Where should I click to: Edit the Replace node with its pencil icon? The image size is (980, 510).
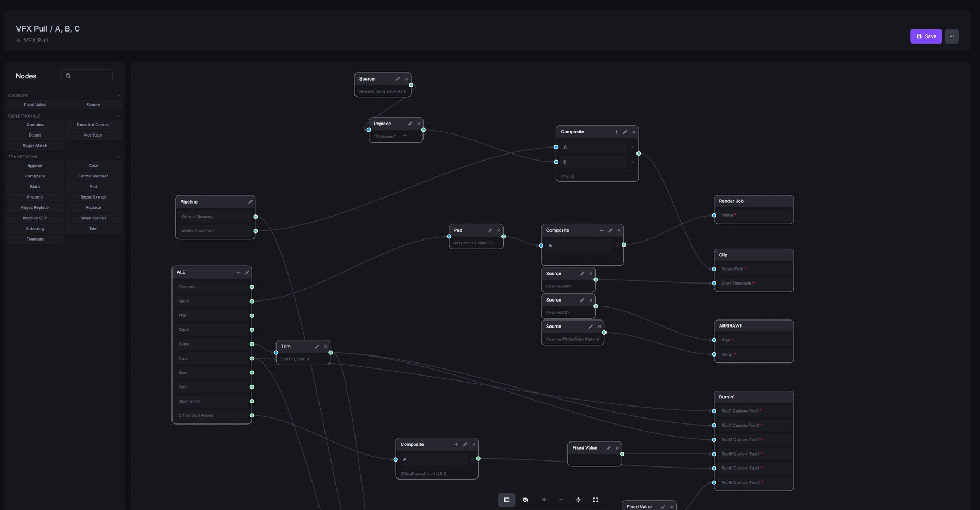coord(410,124)
